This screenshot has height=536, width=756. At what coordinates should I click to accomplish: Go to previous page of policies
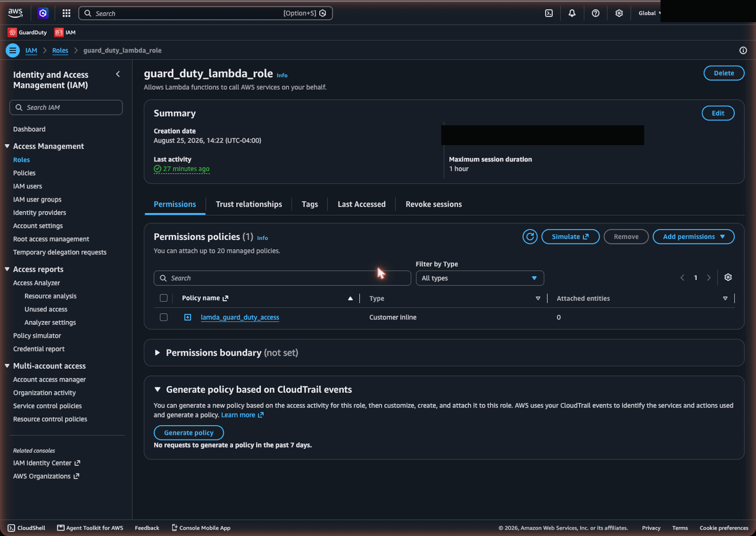coord(682,278)
